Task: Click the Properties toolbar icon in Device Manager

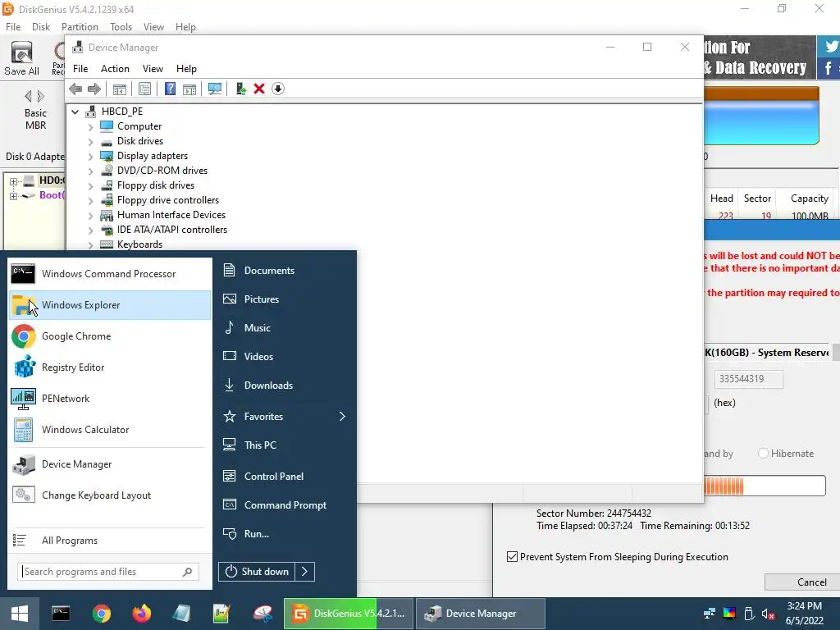Action: (x=144, y=89)
